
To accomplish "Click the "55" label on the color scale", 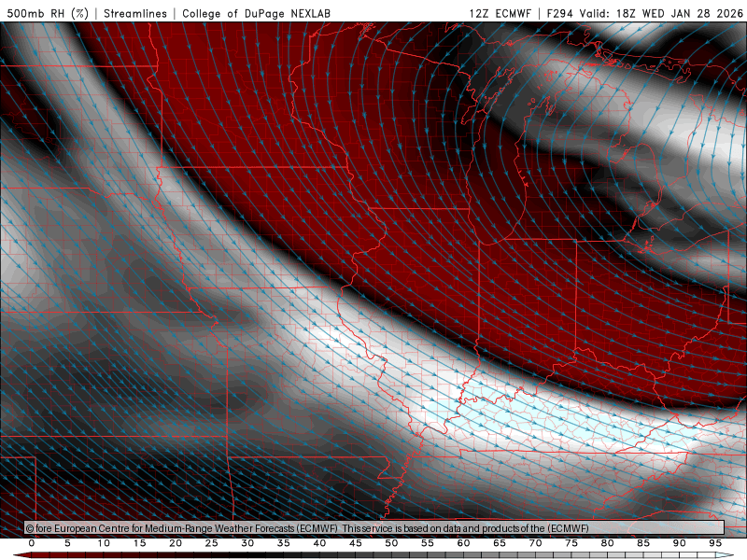I will (x=428, y=543).
